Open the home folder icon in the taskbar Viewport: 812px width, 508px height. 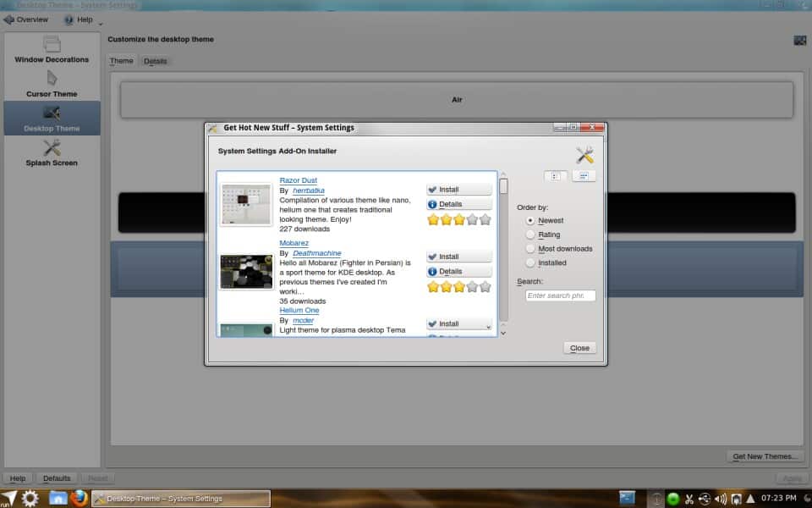58,499
